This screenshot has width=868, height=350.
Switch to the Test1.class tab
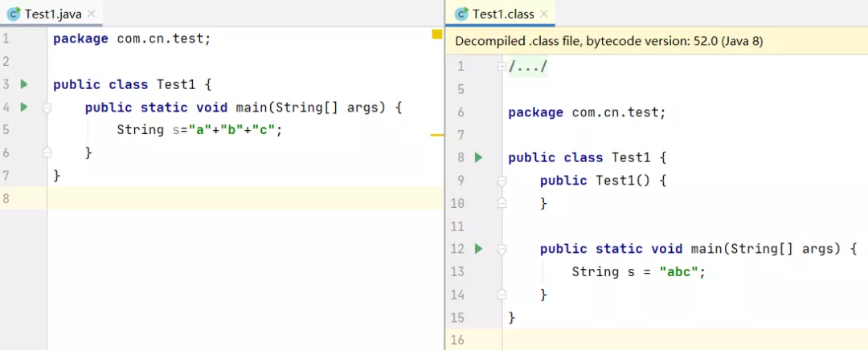point(502,14)
